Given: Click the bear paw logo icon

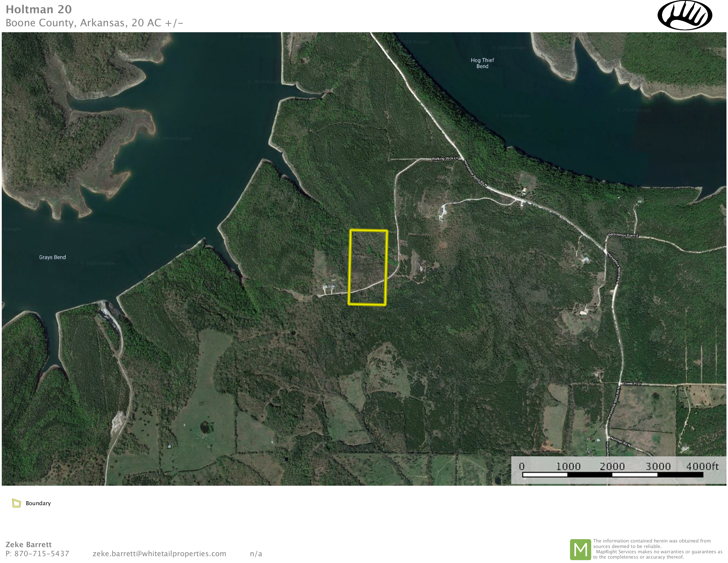Looking at the screenshot, I should coord(685,16).
